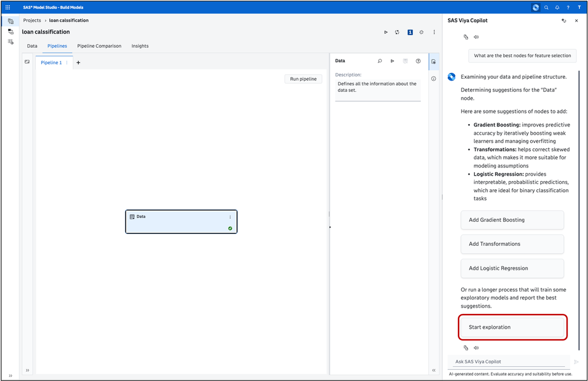Viewport: 588px width, 381px height.
Task: Open the notifications bell
Action: [557, 8]
